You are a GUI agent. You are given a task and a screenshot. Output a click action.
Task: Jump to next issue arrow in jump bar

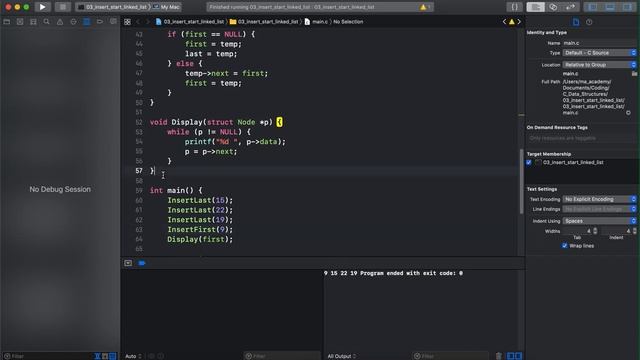coord(519,22)
